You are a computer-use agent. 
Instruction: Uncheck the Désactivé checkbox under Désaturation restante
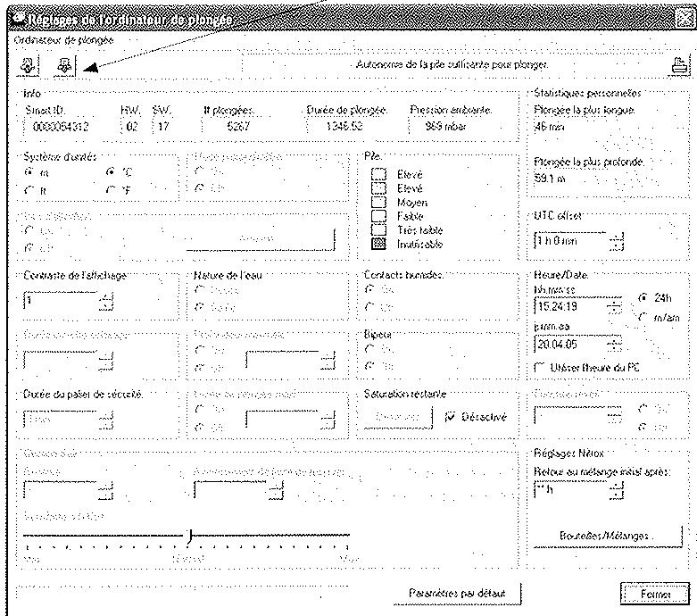(x=450, y=417)
